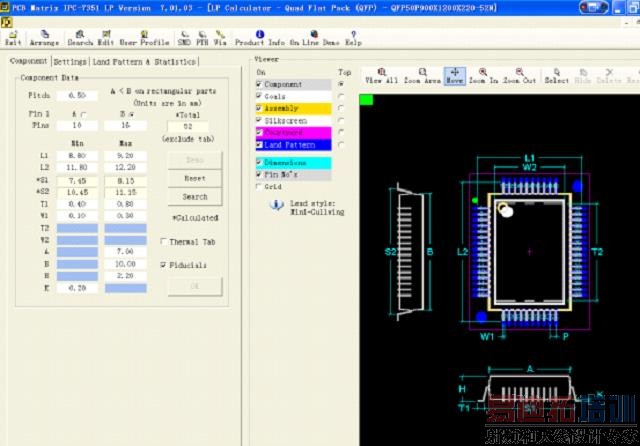Open the SMD calculator icon
640x446 pixels.
[x=184, y=38]
